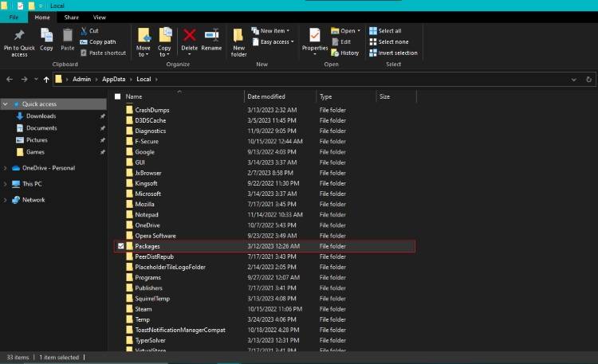598x364 pixels.
Task: Open Games in Quick access
Action: tap(35, 152)
